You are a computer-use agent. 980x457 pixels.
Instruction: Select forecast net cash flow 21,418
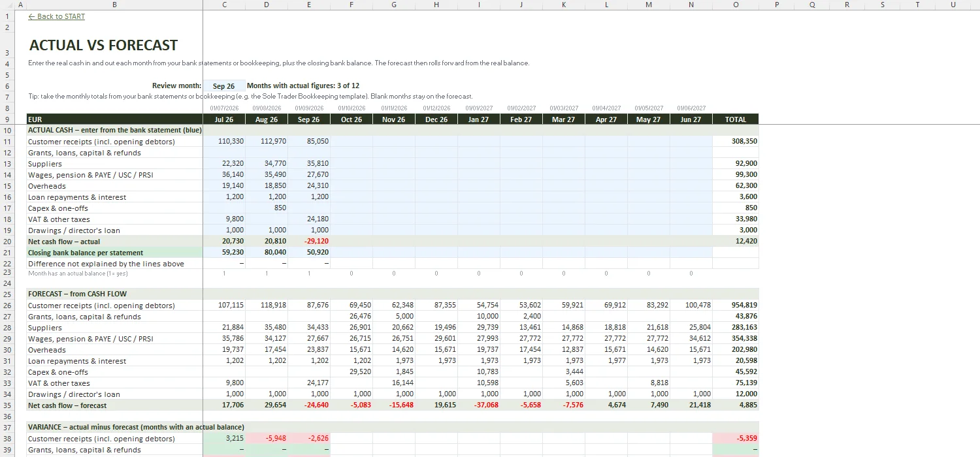click(x=691, y=405)
